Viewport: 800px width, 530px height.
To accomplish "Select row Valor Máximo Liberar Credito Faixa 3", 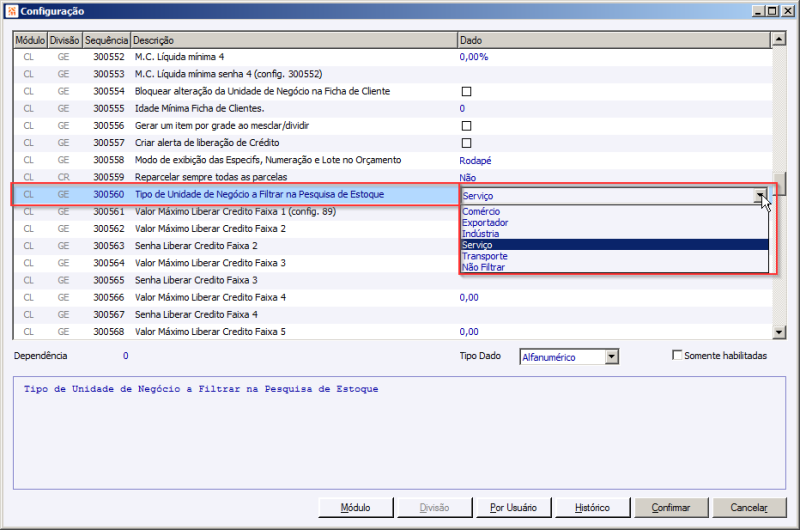I will (236, 263).
